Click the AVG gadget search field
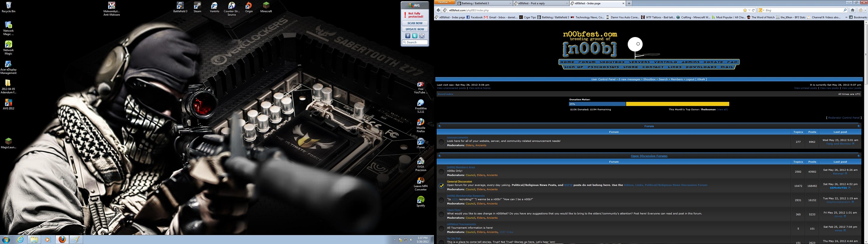Viewport: 868px width, 244px height. point(415,42)
